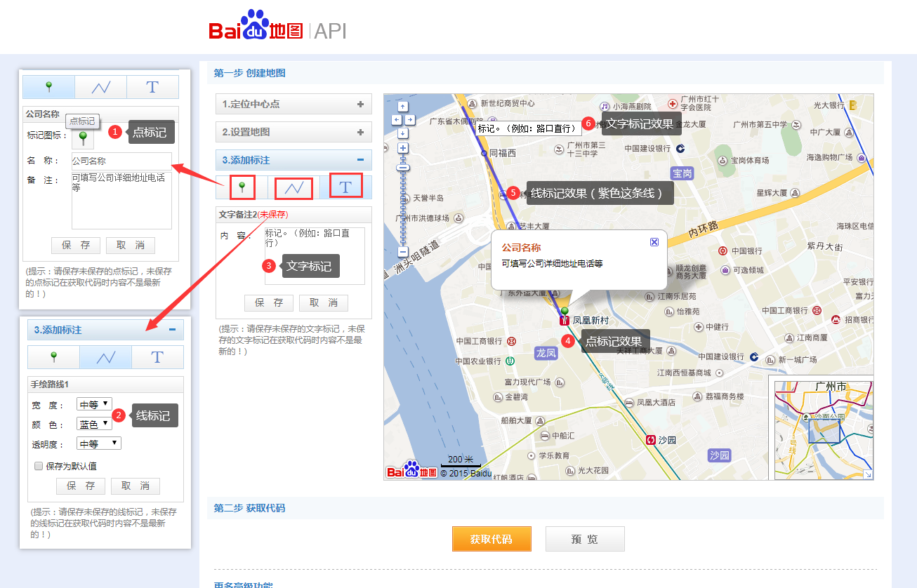
Task: Click the 新世纪商贸中心 building icon
Action: [x=471, y=103]
